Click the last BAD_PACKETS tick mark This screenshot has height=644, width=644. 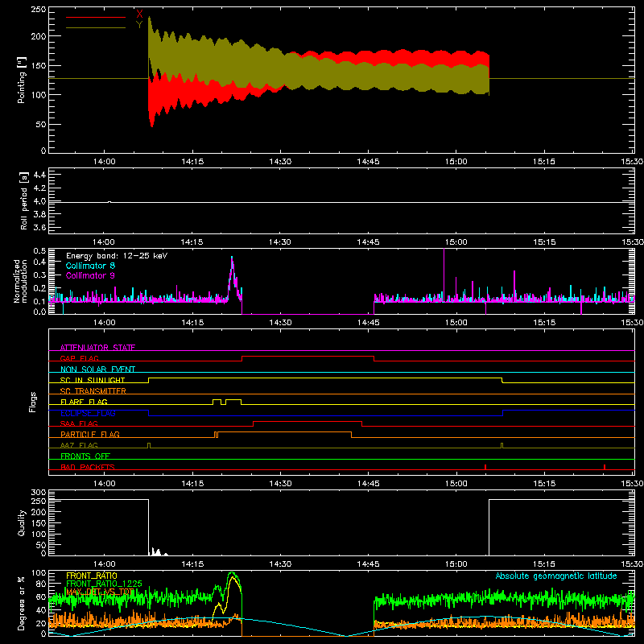tap(605, 467)
